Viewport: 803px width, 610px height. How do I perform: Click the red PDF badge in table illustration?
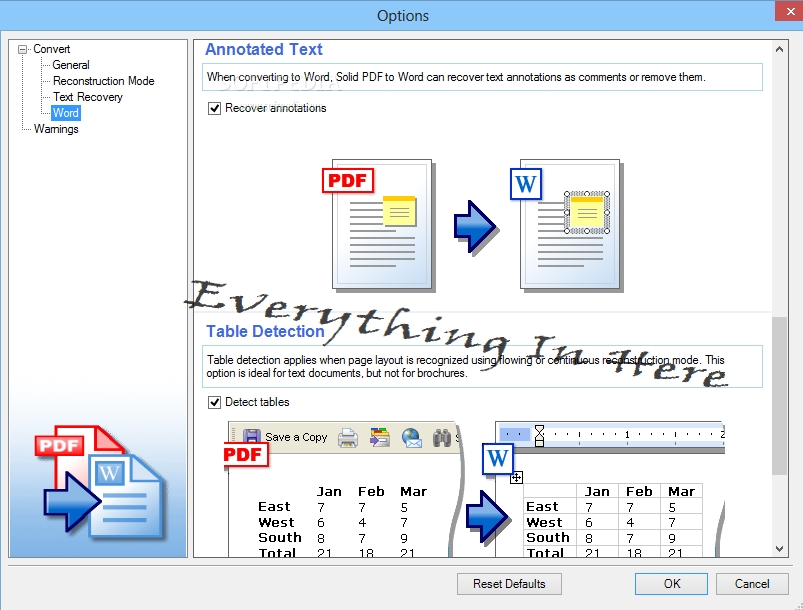[246, 455]
